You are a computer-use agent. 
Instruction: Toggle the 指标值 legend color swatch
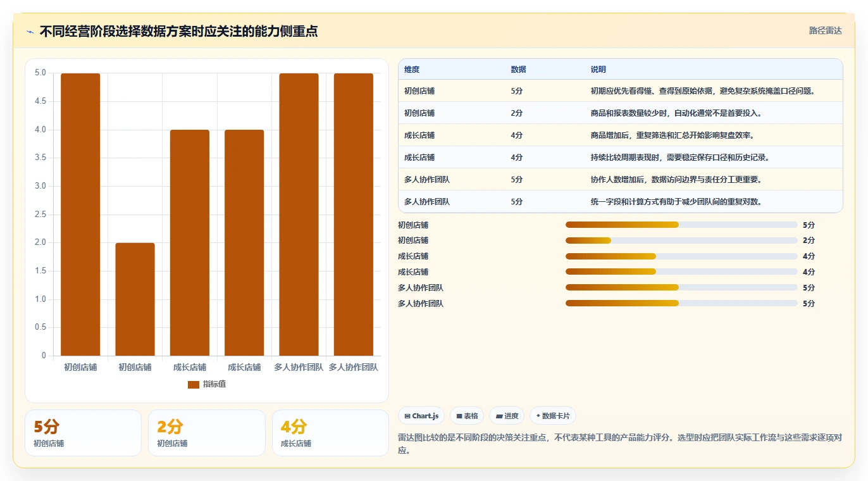pos(194,384)
